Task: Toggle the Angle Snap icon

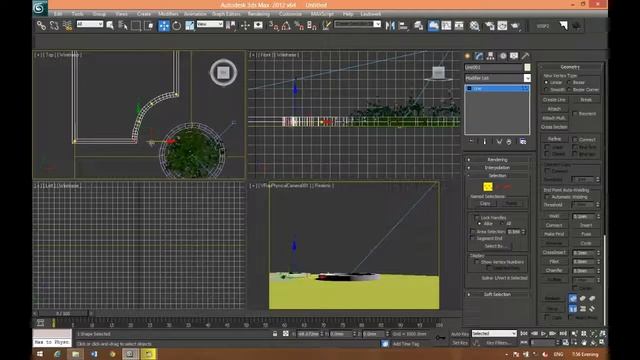Action: pyautogui.click(x=286, y=25)
